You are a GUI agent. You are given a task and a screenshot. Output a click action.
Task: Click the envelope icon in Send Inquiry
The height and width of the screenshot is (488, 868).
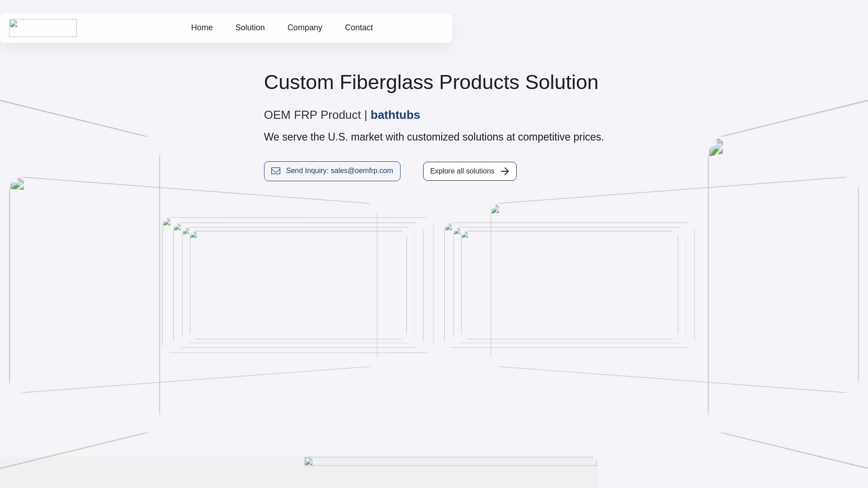click(276, 171)
